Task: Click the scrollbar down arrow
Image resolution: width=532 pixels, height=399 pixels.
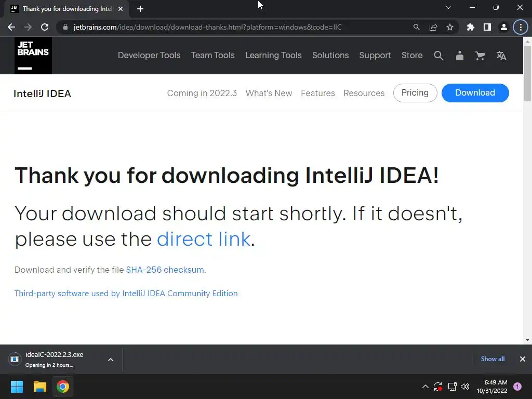Action: click(x=527, y=339)
